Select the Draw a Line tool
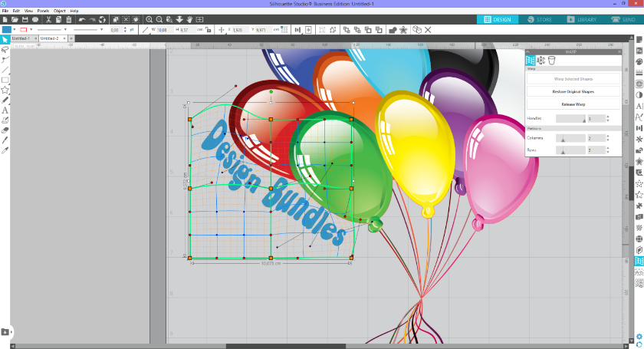Image resolution: width=644 pixels, height=349 pixels. (x=5, y=70)
